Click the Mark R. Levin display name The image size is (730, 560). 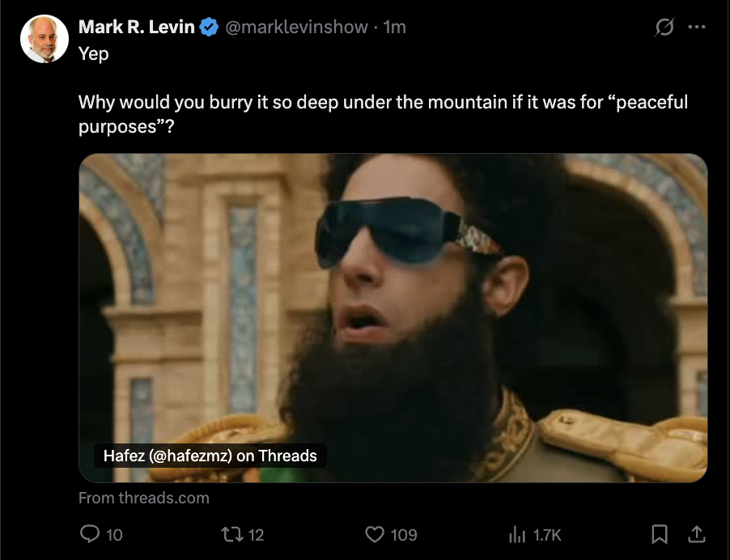137,27
